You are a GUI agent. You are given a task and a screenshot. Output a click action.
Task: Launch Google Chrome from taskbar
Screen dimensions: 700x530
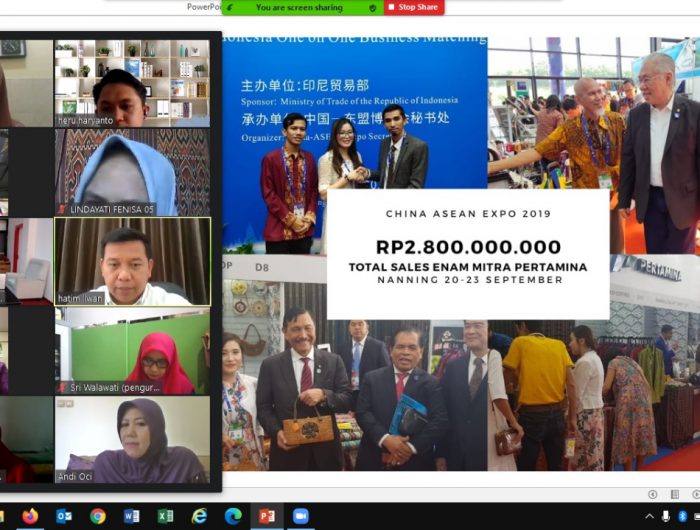(x=98, y=516)
